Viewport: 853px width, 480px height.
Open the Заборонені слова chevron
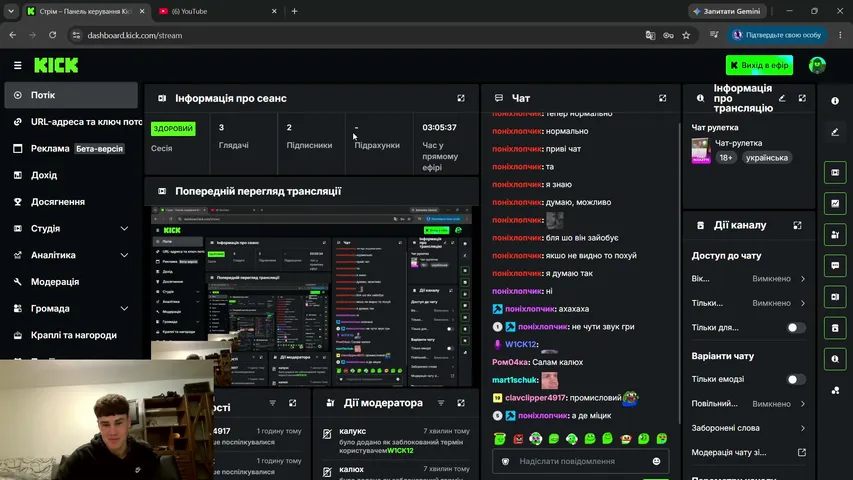pos(803,428)
